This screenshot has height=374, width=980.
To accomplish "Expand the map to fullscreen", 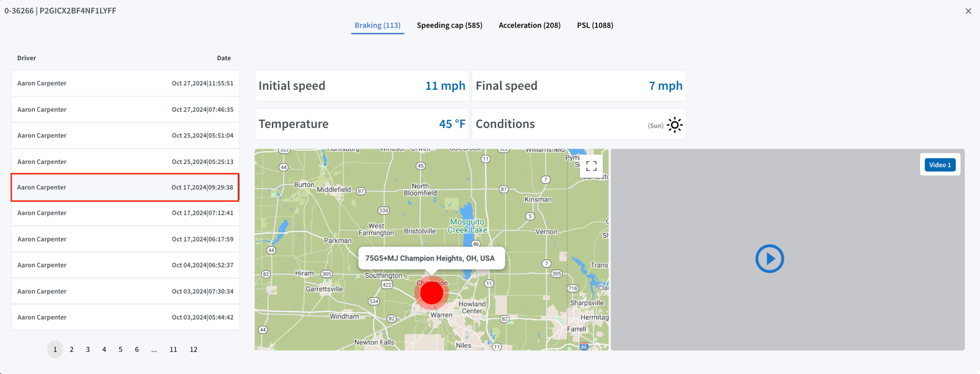I will 592,166.
